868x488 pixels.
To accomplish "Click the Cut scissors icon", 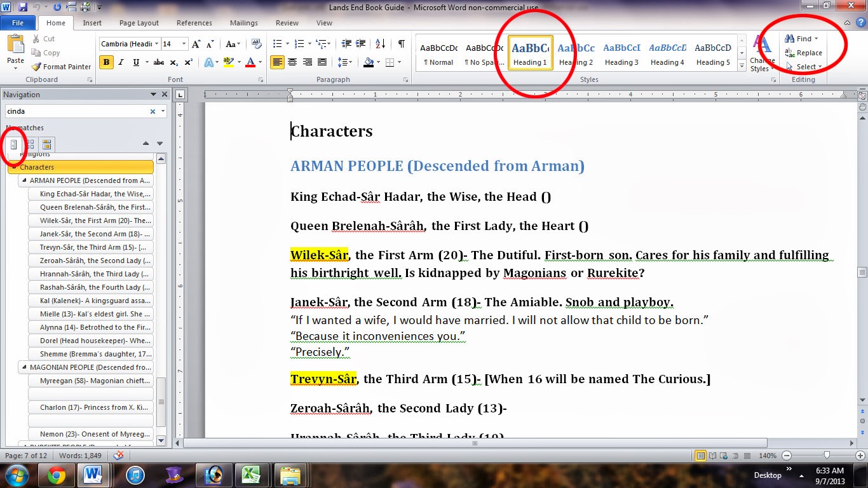I will point(37,39).
